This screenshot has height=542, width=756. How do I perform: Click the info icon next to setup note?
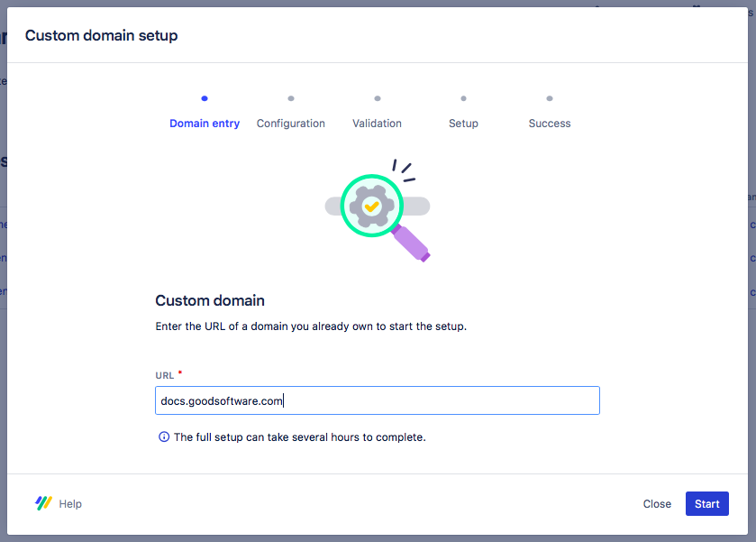[163, 436]
